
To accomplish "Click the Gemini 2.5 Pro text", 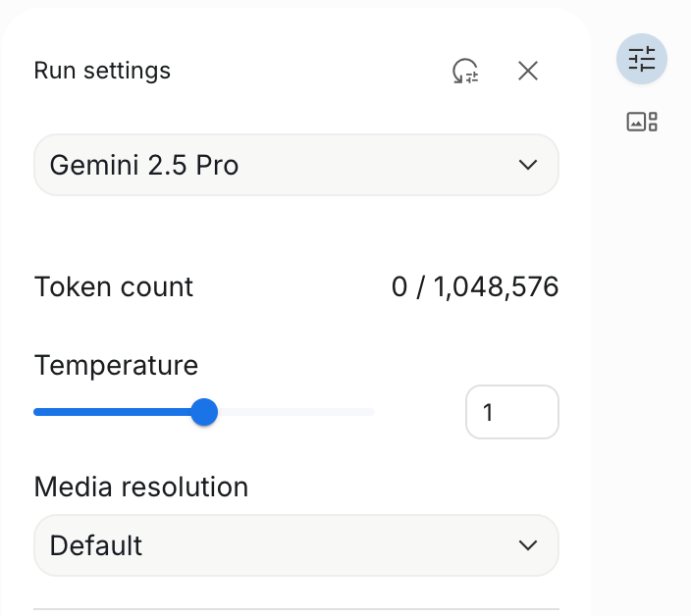I will point(144,165).
